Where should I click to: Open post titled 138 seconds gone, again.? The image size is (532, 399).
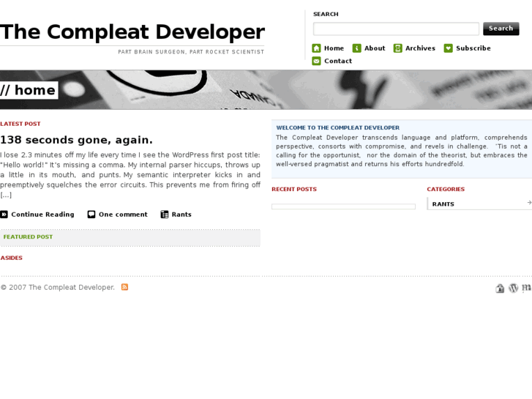[76, 140]
